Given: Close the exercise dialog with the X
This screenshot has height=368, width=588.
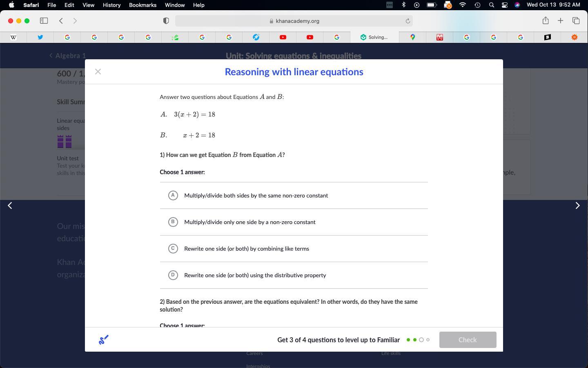Looking at the screenshot, I should [x=98, y=72].
